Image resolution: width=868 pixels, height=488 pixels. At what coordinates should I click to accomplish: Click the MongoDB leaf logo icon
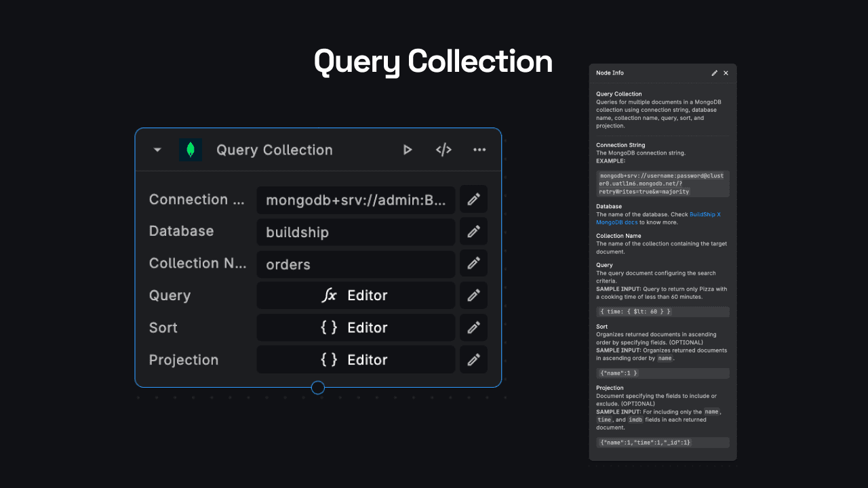coord(191,150)
